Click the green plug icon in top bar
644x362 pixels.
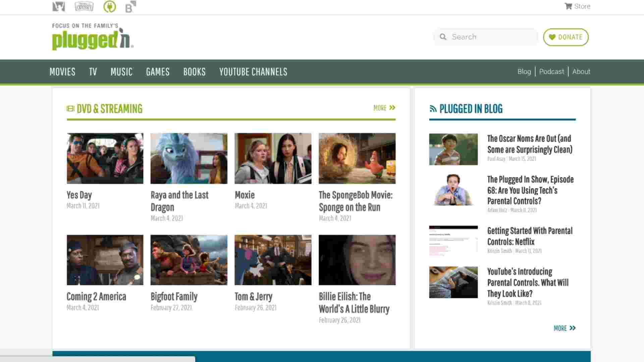[109, 6]
